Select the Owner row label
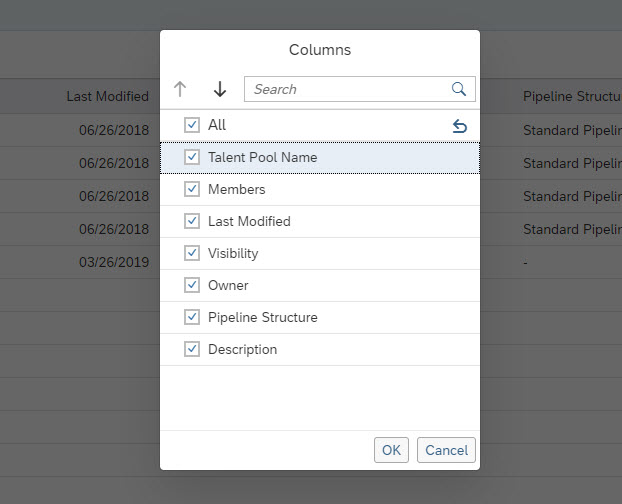Screen dimensions: 622x504 (x=228, y=285)
